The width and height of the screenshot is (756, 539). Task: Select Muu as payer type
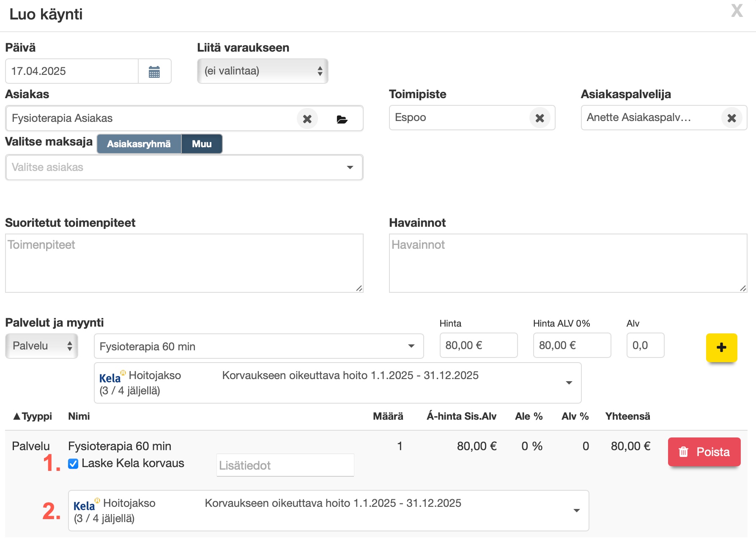point(202,144)
